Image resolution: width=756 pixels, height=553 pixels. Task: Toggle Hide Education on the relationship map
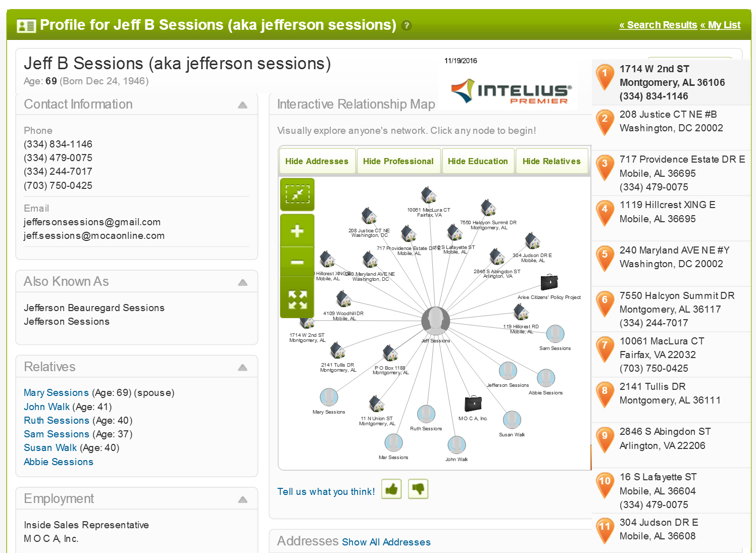point(478,161)
